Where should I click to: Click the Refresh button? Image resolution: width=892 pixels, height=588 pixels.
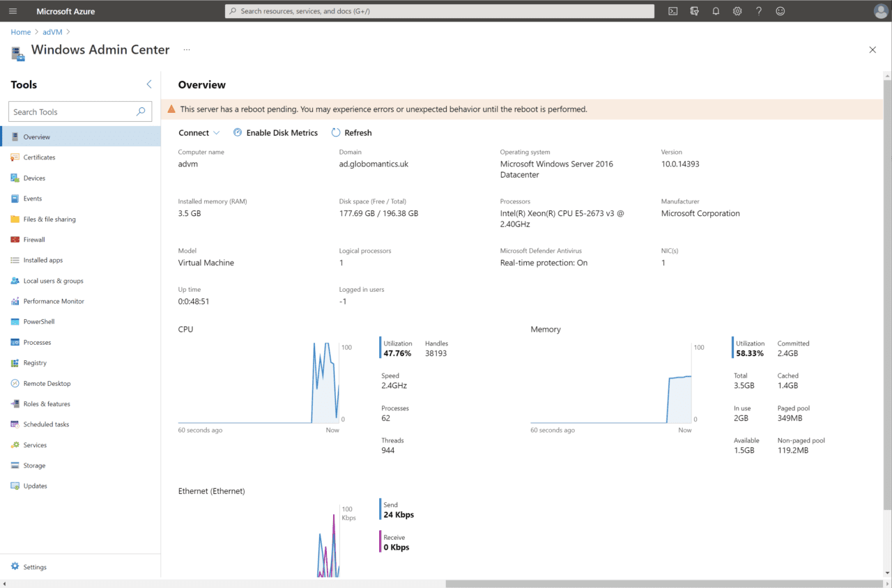352,133
